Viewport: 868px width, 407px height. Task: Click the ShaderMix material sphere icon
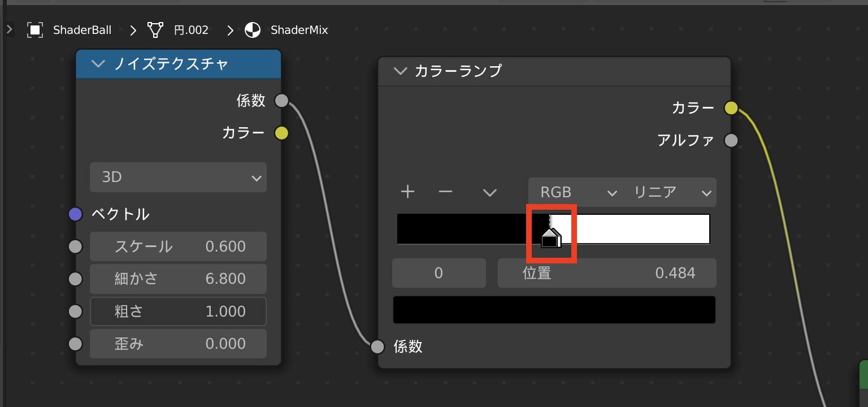[253, 30]
